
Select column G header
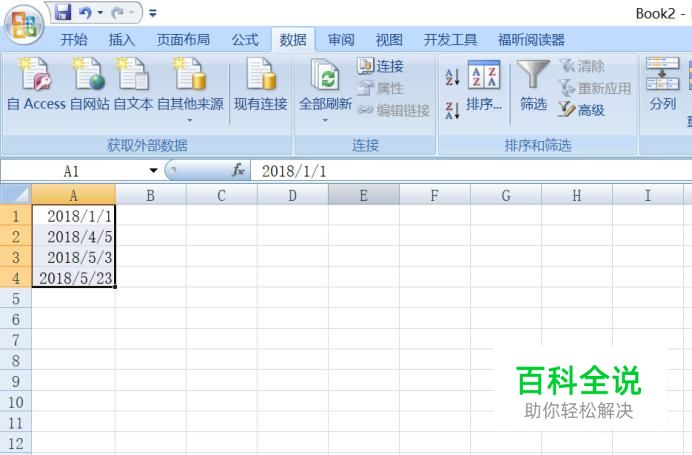tap(506, 195)
